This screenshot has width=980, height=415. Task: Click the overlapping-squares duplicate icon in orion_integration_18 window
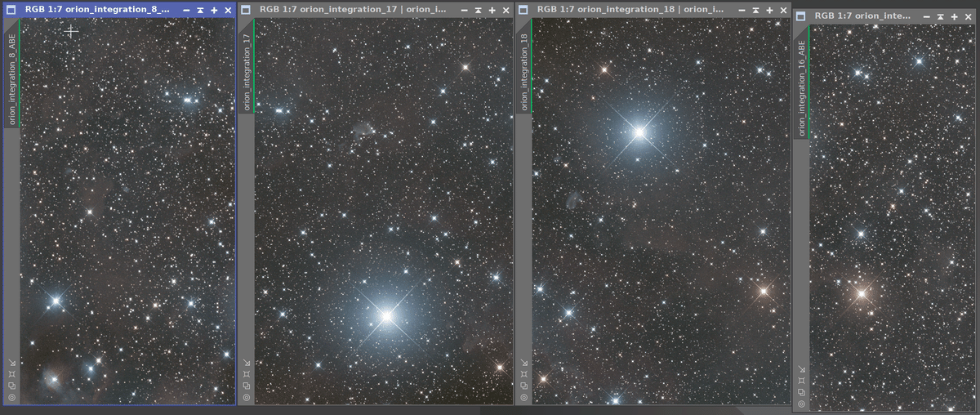(x=523, y=386)
